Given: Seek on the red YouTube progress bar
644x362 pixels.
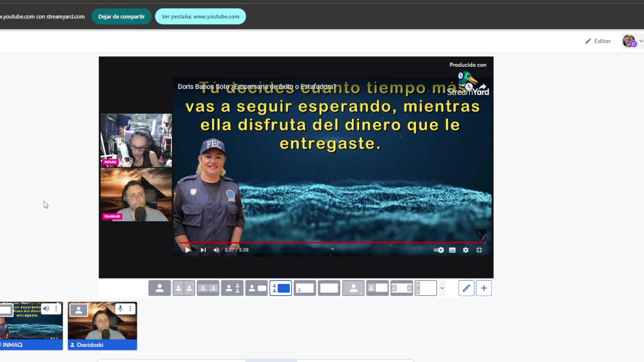Looking at the screenshot, I should 333,242.
